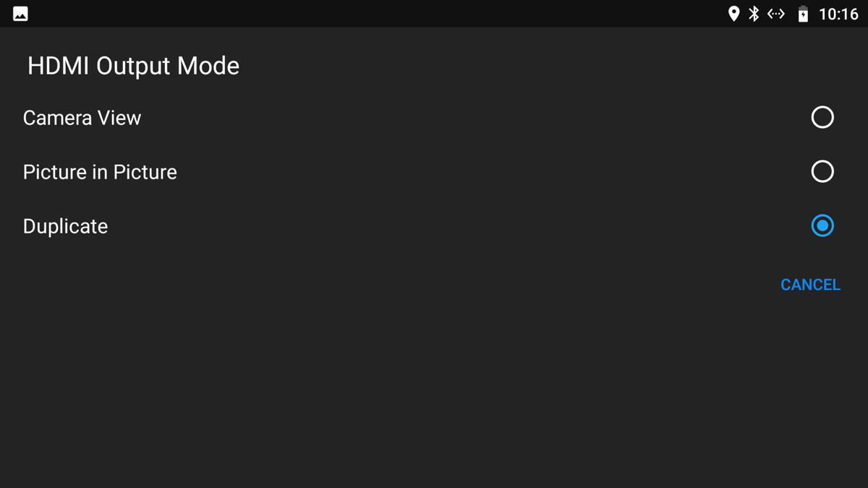Screen dimensions: 868x488
Task: Choose the Duplicate text label
Action: click(x=65, y=226)
